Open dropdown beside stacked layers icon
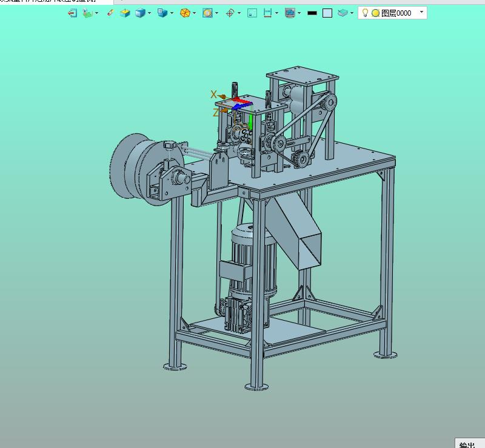Image resolution: width=485 pixels, height=448 pixels. [352, 13]
